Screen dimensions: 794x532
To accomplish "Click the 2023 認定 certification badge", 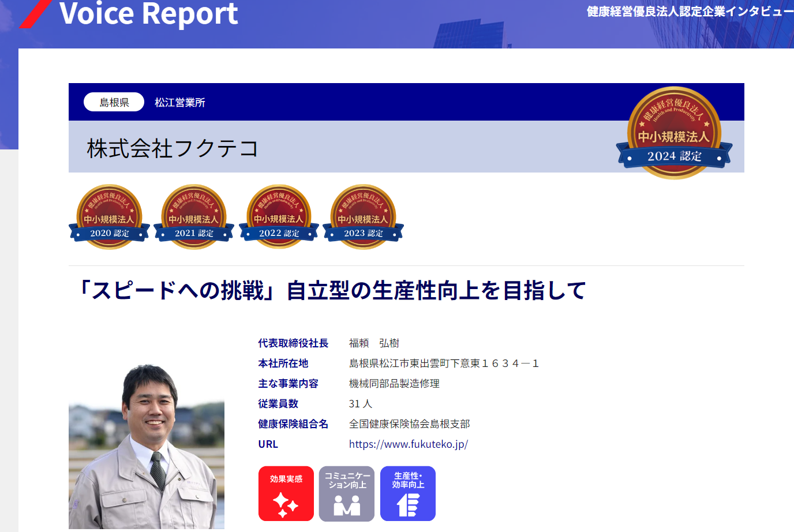I will (x=363, y=217).
